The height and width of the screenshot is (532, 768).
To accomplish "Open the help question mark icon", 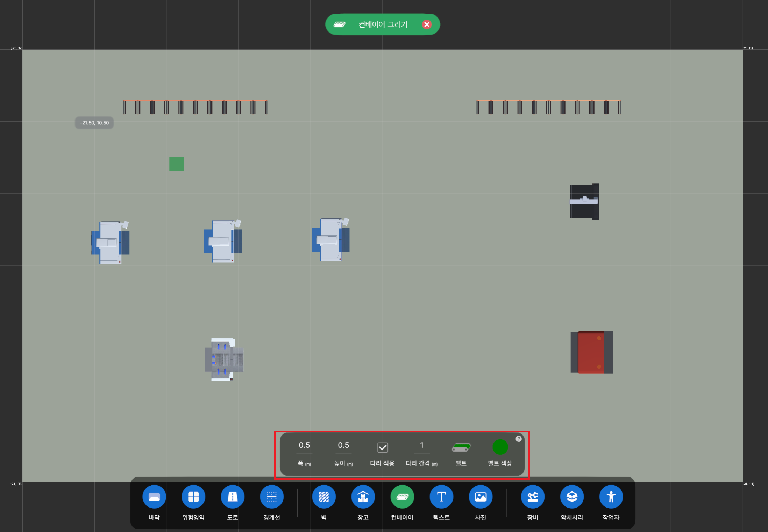I will click(519, 439).
